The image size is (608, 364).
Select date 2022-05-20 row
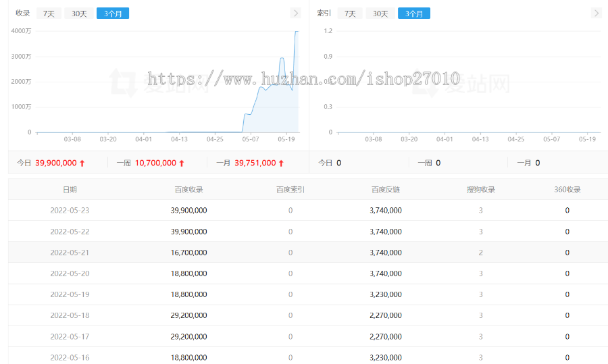coord(308,274)
